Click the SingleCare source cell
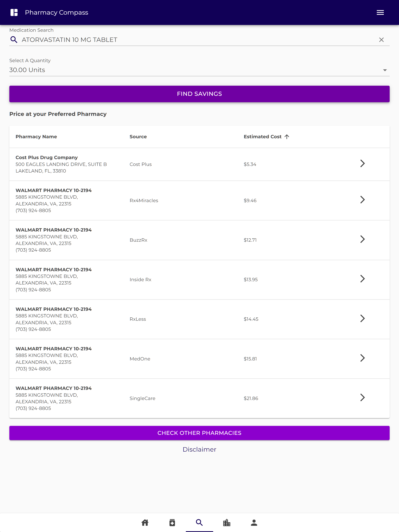This screenshot has height=532, width=399. pos(142,398)
